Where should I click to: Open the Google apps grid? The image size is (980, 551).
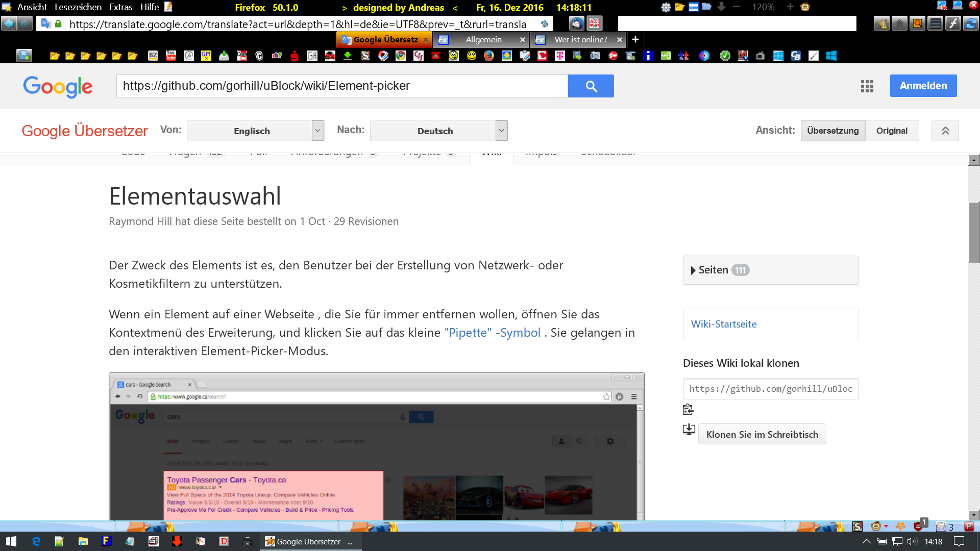point(867,86)
